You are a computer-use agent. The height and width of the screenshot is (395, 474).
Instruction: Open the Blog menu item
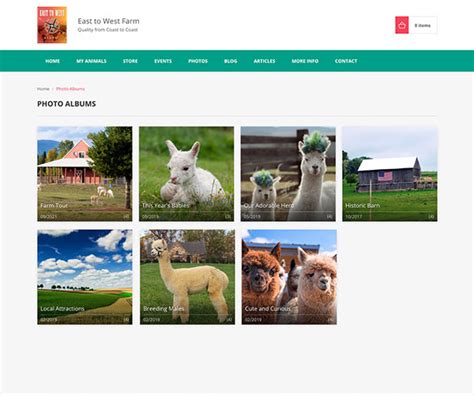[231, 61]
